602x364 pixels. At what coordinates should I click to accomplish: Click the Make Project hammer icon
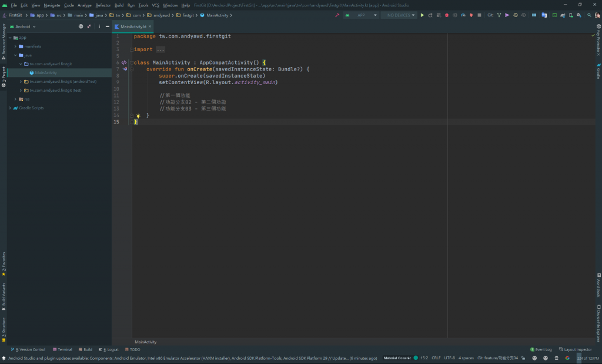point(337,15)
